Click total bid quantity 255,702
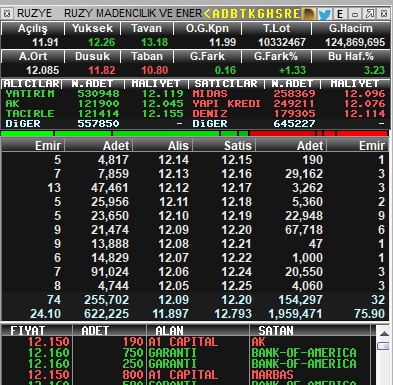The width and height of the screenshot is (393, 385). pyautogui.click(x=106, y=300)
